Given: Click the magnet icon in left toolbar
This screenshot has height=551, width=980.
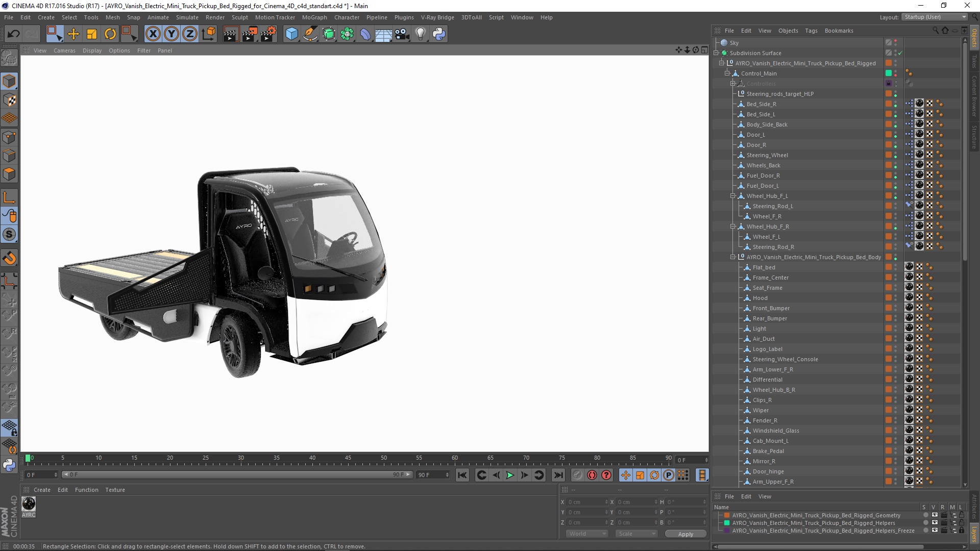Looking at the screenshot, I should pos(9,258).
